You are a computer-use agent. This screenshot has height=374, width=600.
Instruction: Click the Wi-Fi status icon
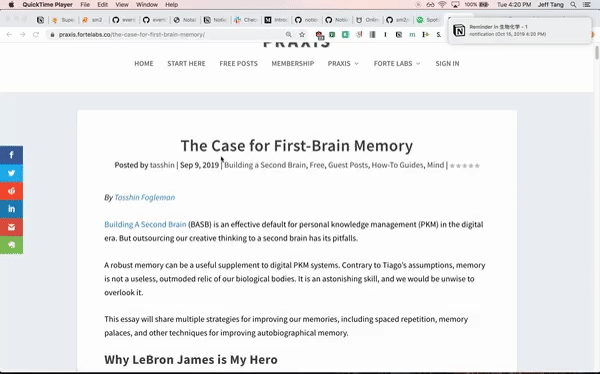pyautogui.click(x=442, y=5)
